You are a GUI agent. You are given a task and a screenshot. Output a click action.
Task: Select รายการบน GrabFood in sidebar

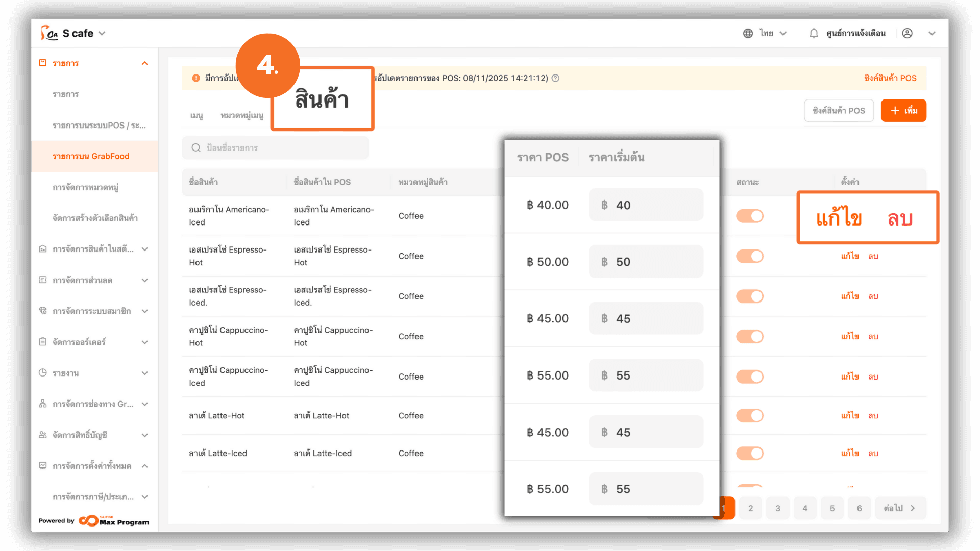tap(91, 156)
